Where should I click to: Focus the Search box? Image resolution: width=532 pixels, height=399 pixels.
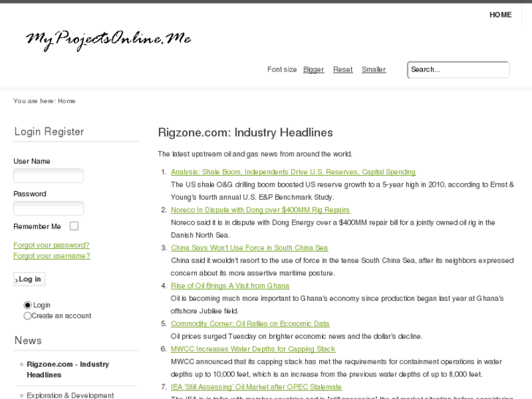(x=458, y=70)
